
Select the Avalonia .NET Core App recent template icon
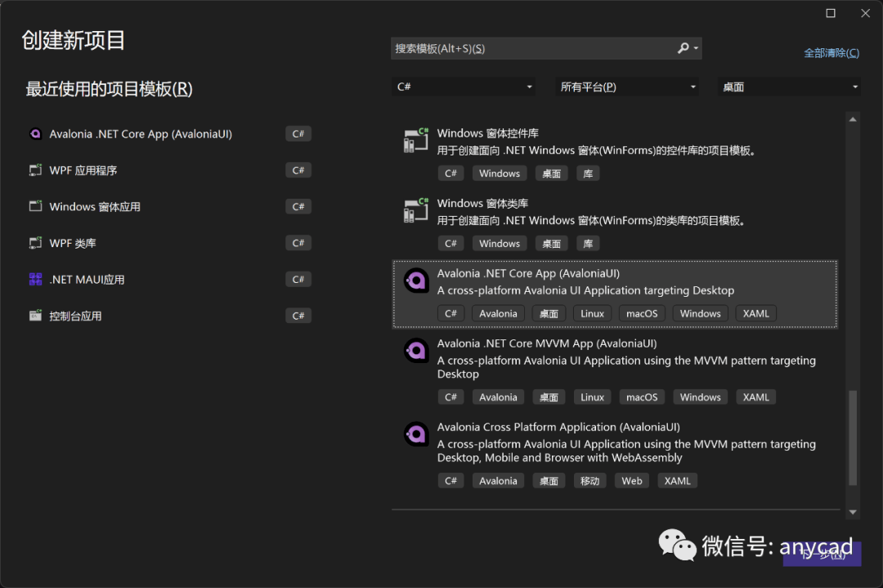click(36, 133)
